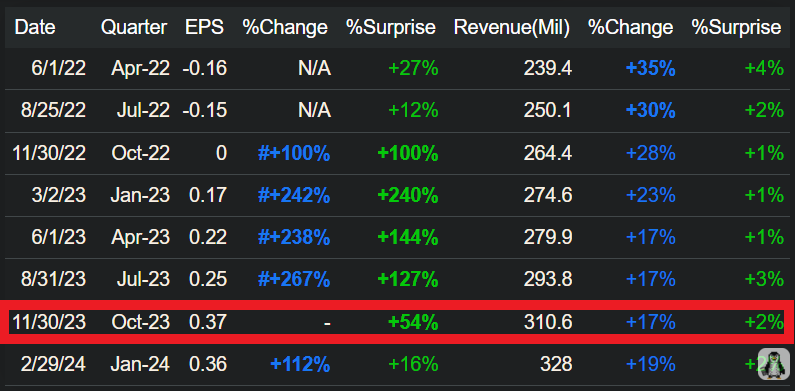Image resolution: width=795 pixels, height=391 pixels.
Task: Click EPS value 0.36
Action: click(208, 364)
